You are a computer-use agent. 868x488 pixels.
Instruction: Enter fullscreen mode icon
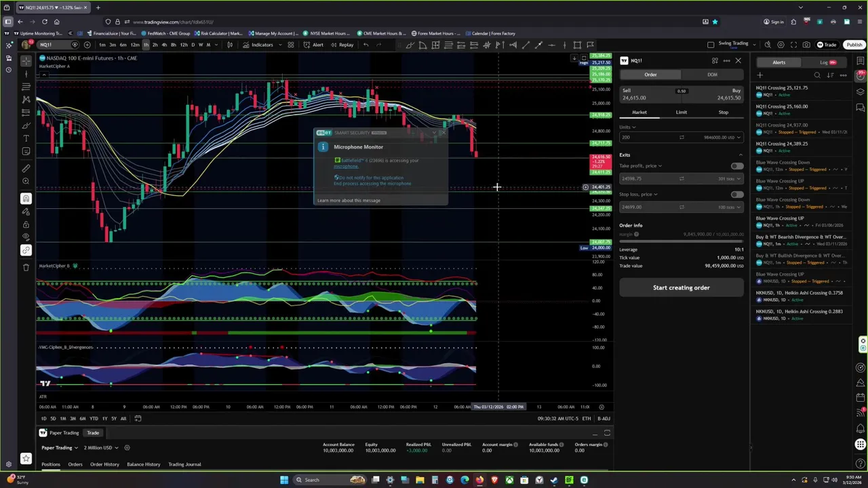[x=793, y=45]
